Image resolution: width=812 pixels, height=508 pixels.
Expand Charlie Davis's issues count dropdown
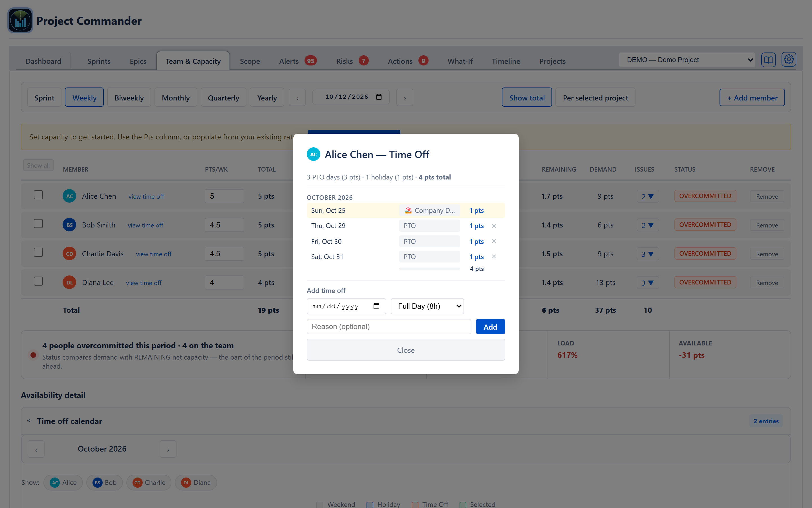(x=648, y=254)
